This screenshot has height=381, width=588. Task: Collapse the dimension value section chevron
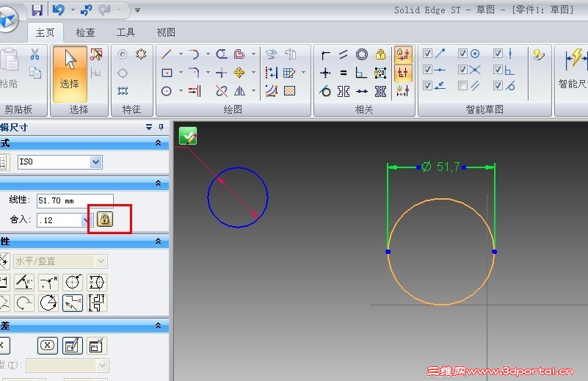(x=159, y=183)
